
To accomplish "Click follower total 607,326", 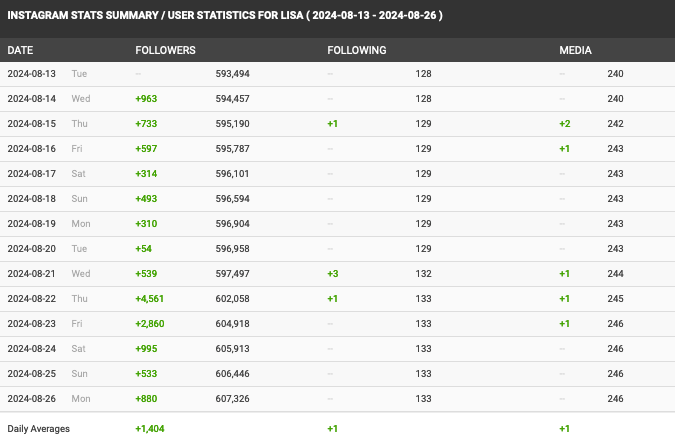I will [232, 398].
